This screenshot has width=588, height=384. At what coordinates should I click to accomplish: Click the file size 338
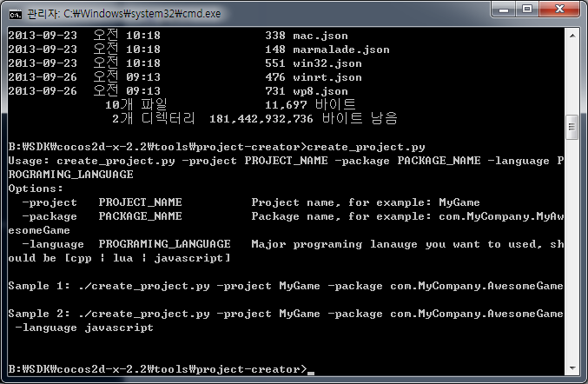point(275,36)
